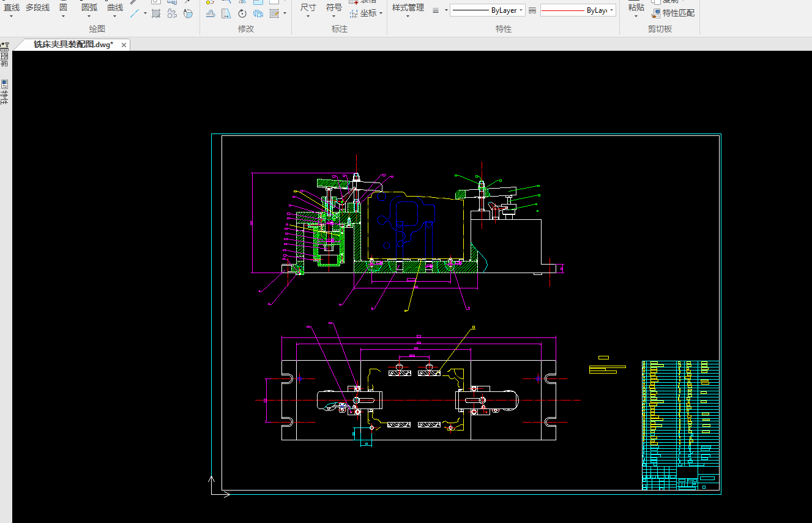Click the 粘贴 paste button
Viewport: 812px width, 523px height.
(636, 7)
